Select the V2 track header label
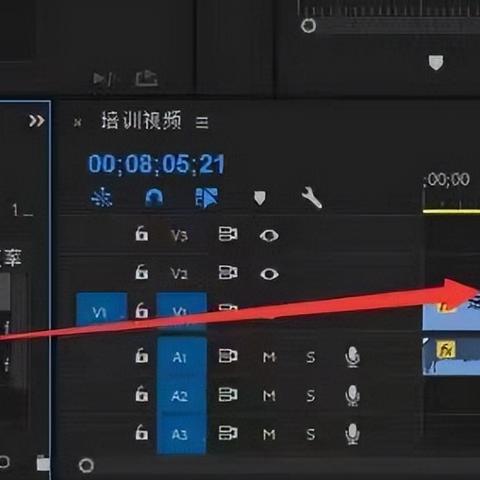This screenshot has height=480, width=480. (x=179, y=274)
